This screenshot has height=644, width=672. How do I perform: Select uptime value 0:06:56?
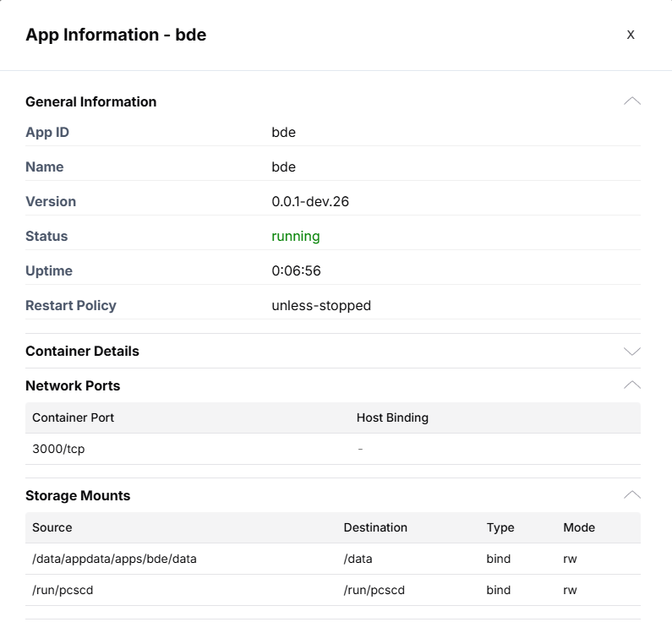pos(296,271)
